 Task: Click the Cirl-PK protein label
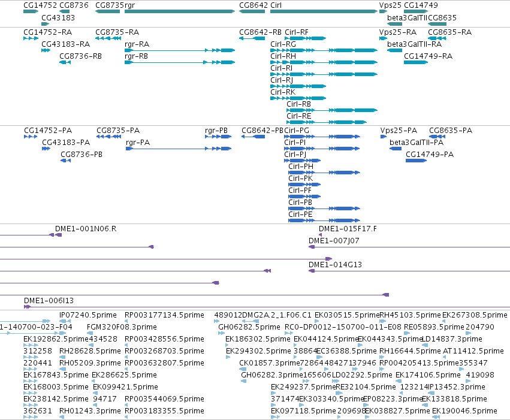(300, 179)
